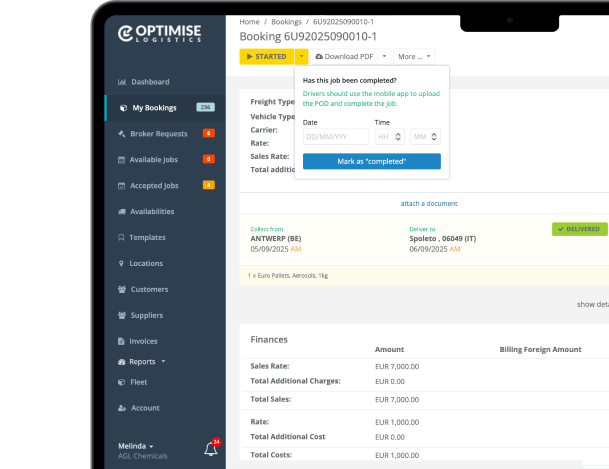Select My Bookings menu item
609x469 pixels.
tap(154, 107)
